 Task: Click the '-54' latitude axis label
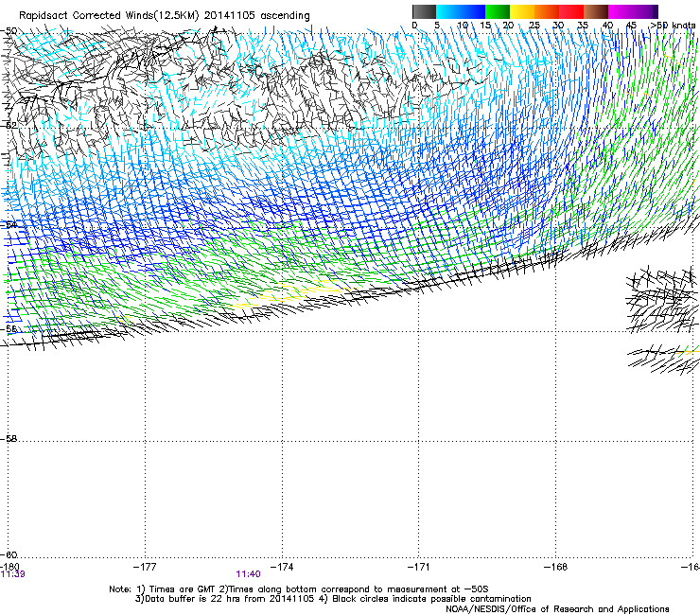[9, 224]
